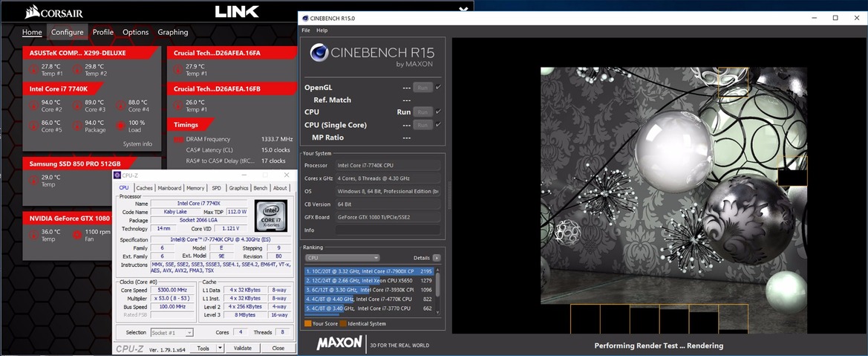This screenshot has height=356, width=868.
Task: Open the Ranking CPU dropdown in Cinebench
Action: [342, 258]
